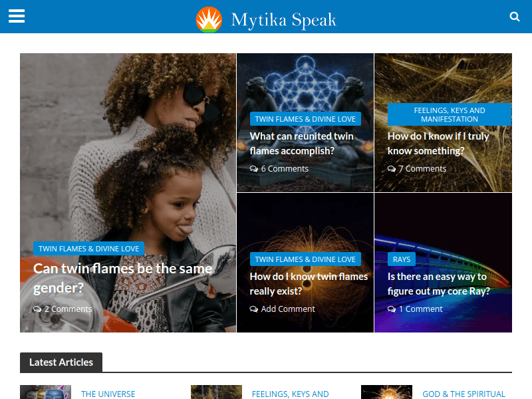The image size is (532, 399).
Task: Click comment bubble icon beside 1 Comment
Action: pyautogui.click(x=392, y=309)
